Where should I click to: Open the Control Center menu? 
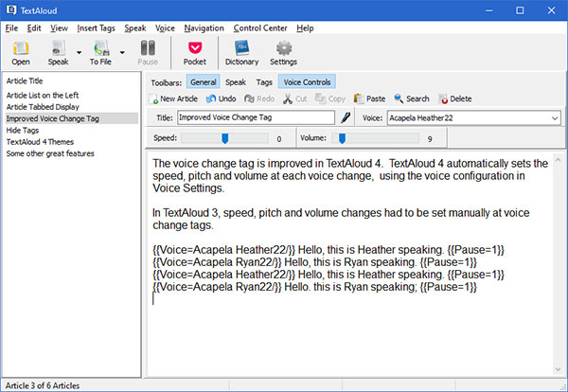coord(258,28)
